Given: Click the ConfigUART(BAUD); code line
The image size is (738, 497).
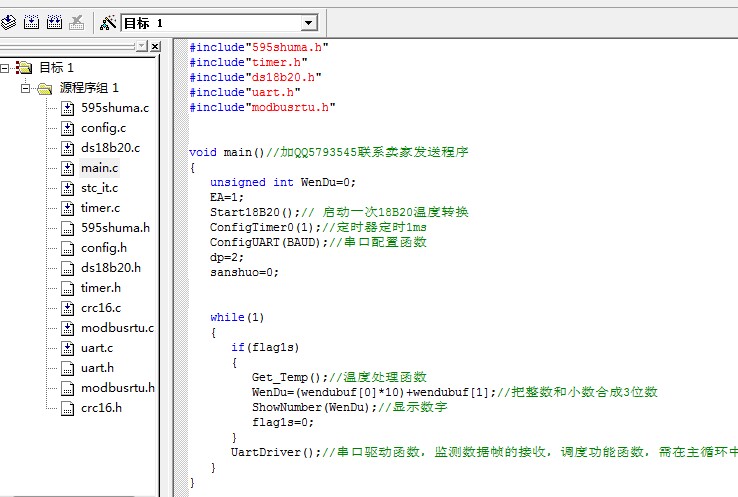Looking at the screenshot, I should tap(318, 242).
